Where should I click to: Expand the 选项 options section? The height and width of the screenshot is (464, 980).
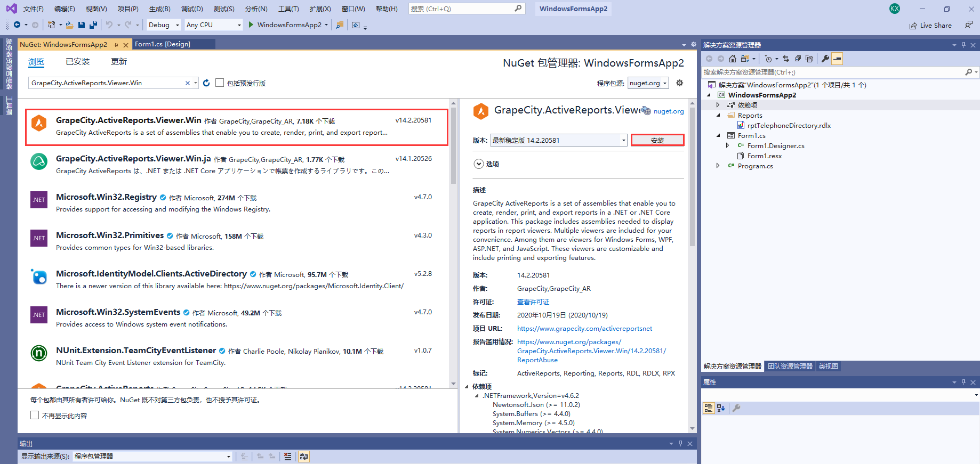click(x=479, y=164)
